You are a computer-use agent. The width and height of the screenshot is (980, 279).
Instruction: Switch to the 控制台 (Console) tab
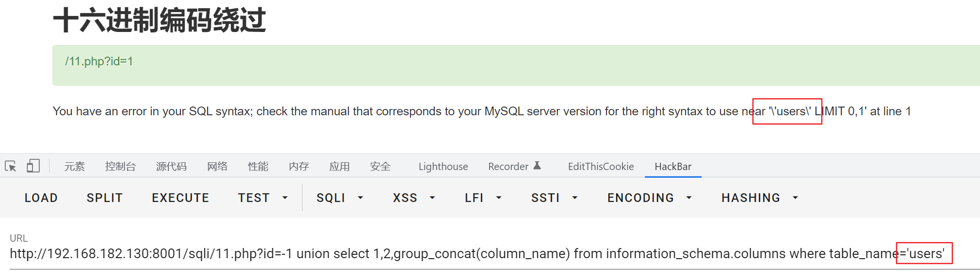[120, 166]
